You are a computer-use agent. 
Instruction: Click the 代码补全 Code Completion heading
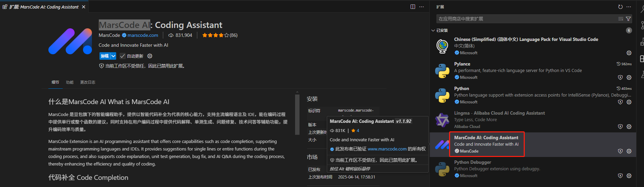tap(88, 177)
